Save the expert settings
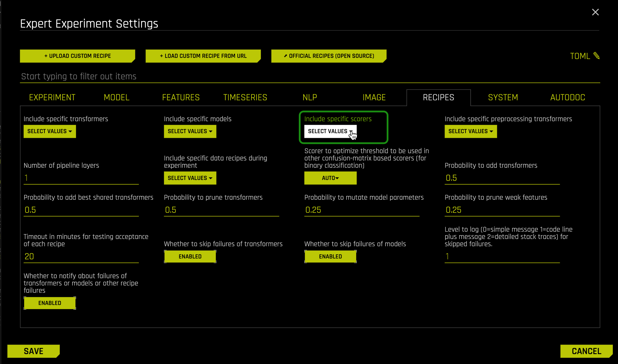618x364 pixels. [x=33, y=351]
